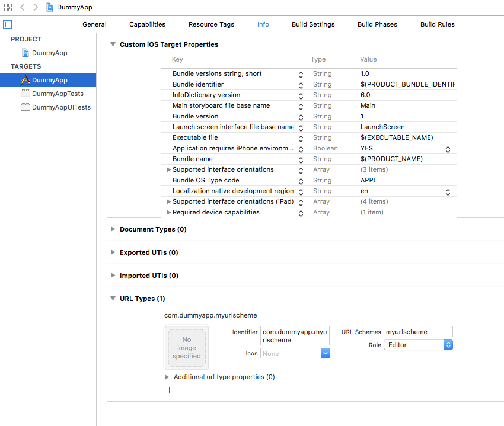Open the YES boolean value popup
The width and height of the screenshot is (504, 426).
click(x=448, y=149)
